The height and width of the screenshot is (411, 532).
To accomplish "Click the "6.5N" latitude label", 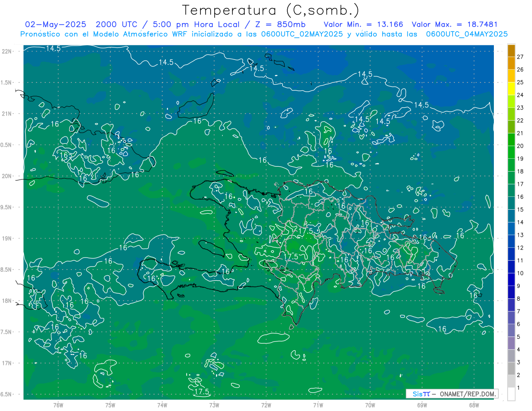I will (7, 395).
